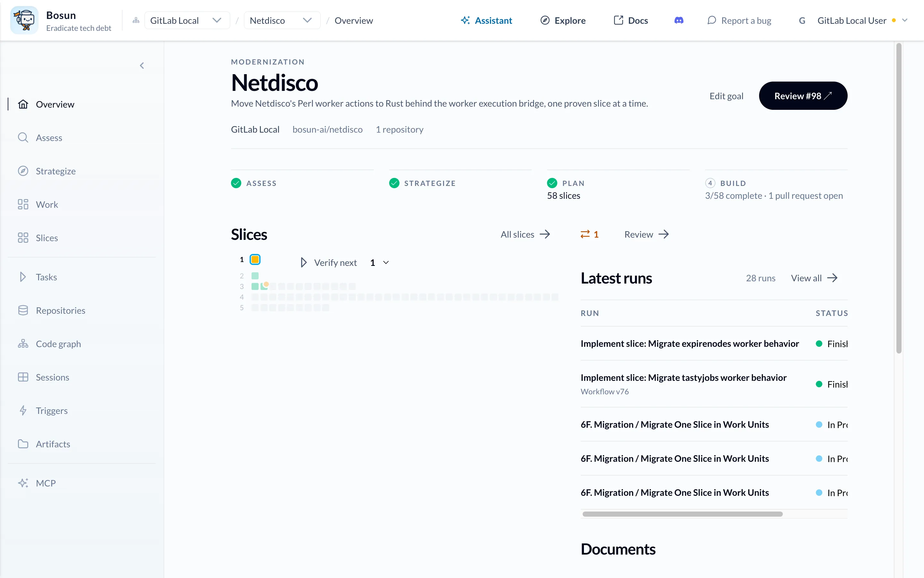Click the Tasks play icon in sidebar
This screenshot has width=924, height=578.
tap(23, 277)
